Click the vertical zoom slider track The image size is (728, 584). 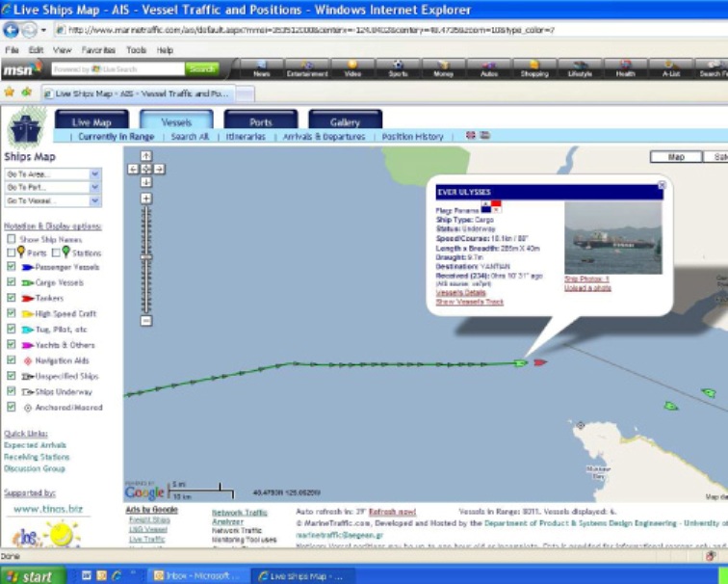(146, 260)
